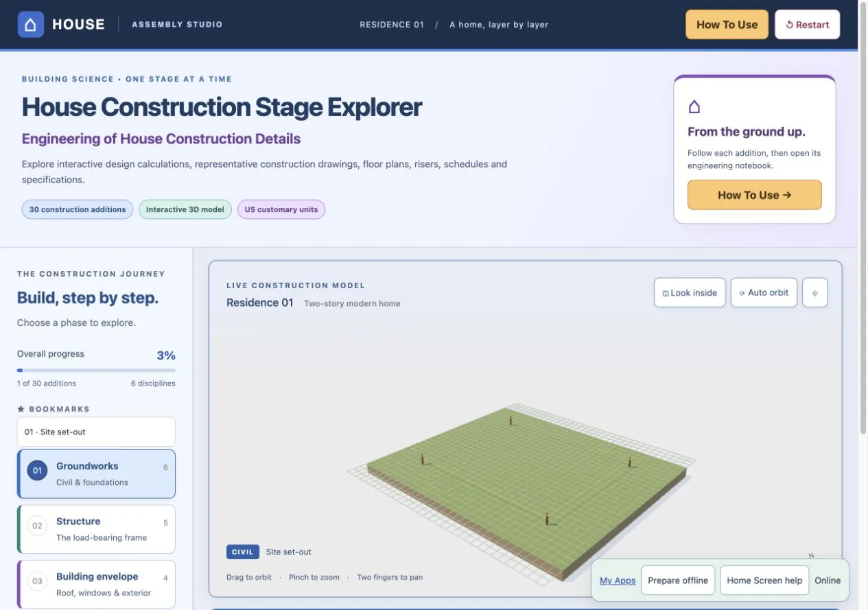Screen dimensions: 868x610
Task: Click the CIVIL discipline badge
Action: click(243, 552)
